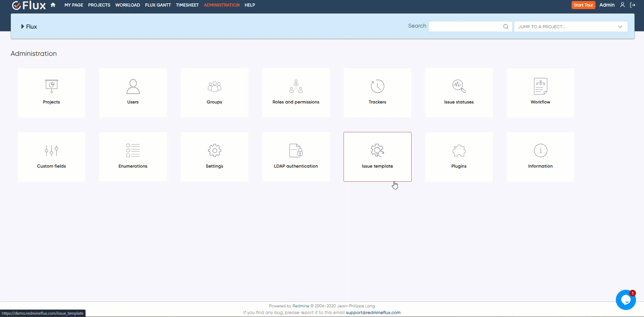Click the Enumerations label text

click(x=133, y=166)
